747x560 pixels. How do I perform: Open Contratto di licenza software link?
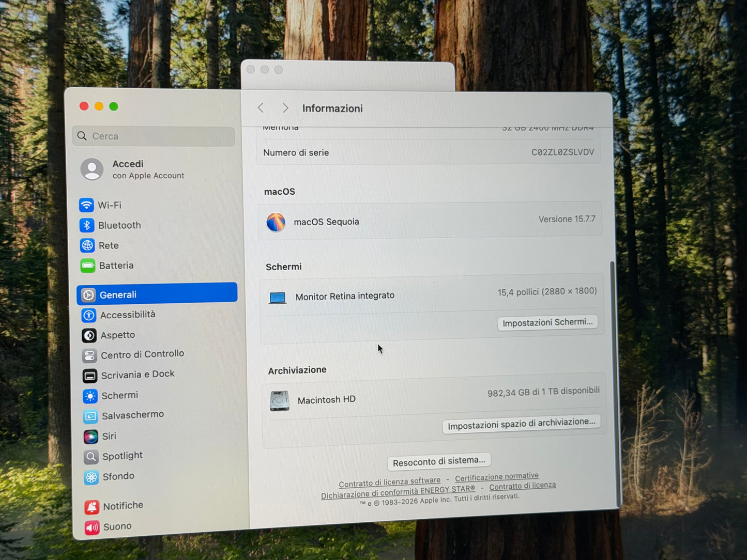[390, 483]
